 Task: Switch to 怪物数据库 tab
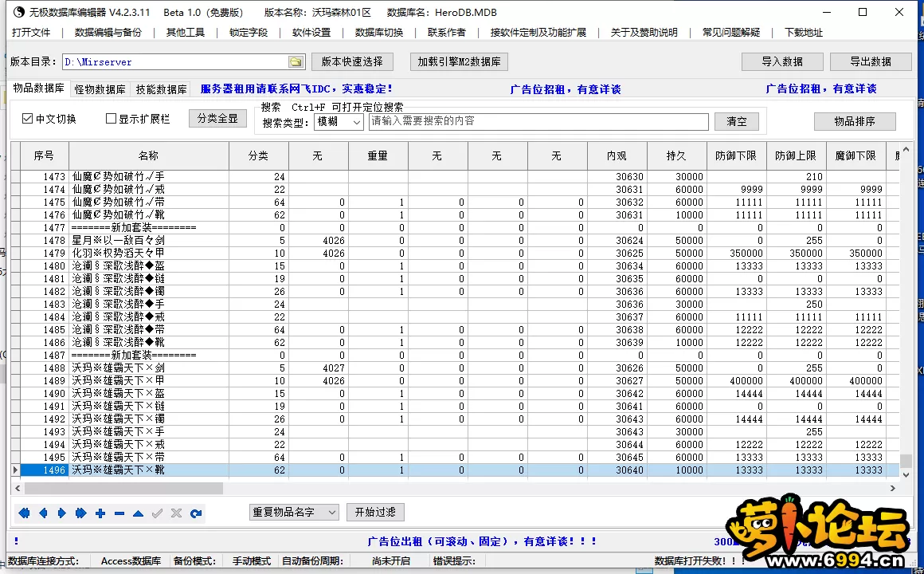(x=100, y=89)
